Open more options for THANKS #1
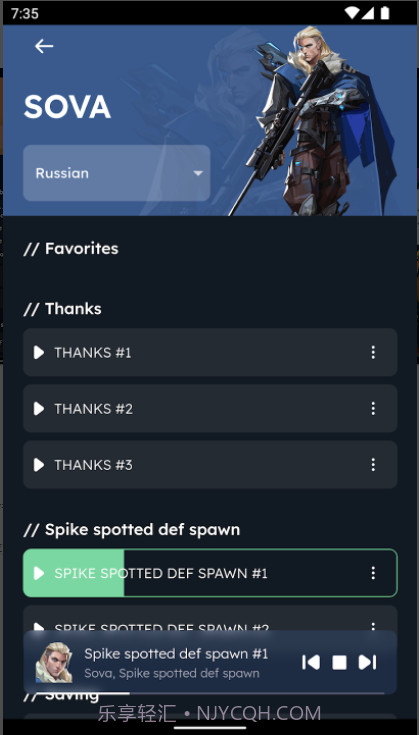Screen dimensions: 419x735 click(x=373, y=352)
